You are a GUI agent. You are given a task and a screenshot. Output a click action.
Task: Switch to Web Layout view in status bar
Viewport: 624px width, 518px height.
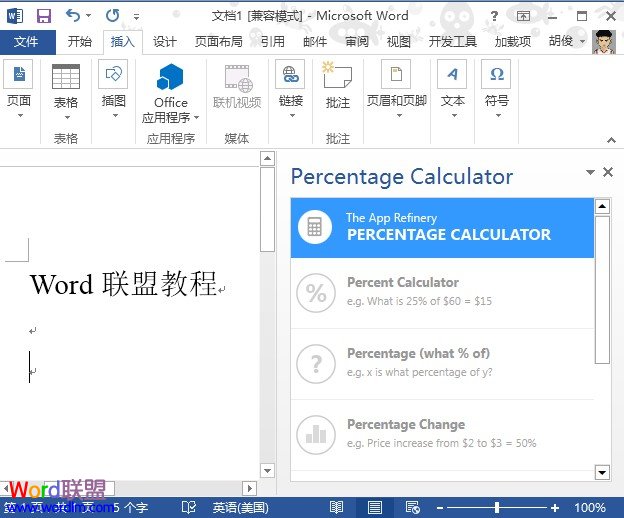point(411,507)
